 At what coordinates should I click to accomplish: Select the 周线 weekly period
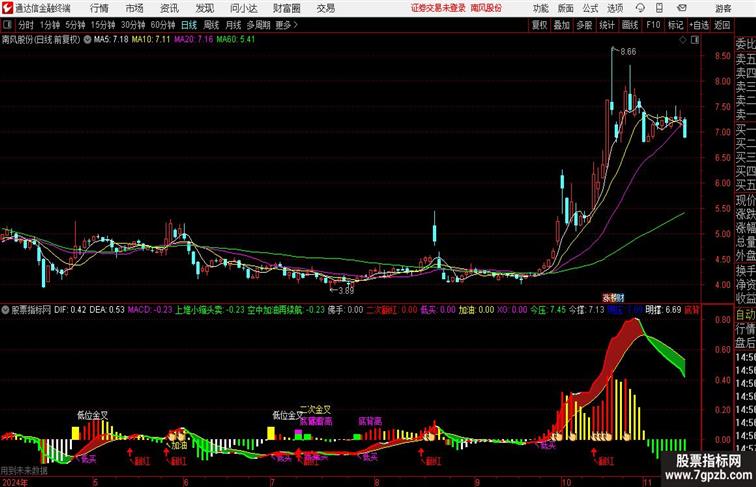(211, 25)
